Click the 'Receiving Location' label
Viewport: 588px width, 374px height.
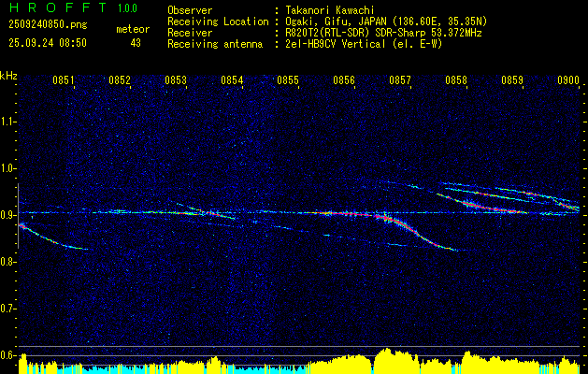(218, 22)
